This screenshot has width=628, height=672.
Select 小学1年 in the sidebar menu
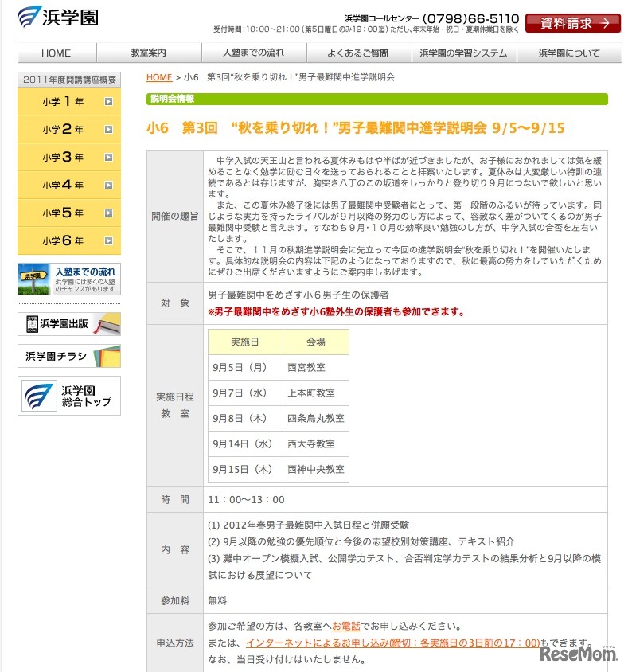click(69, 102)
